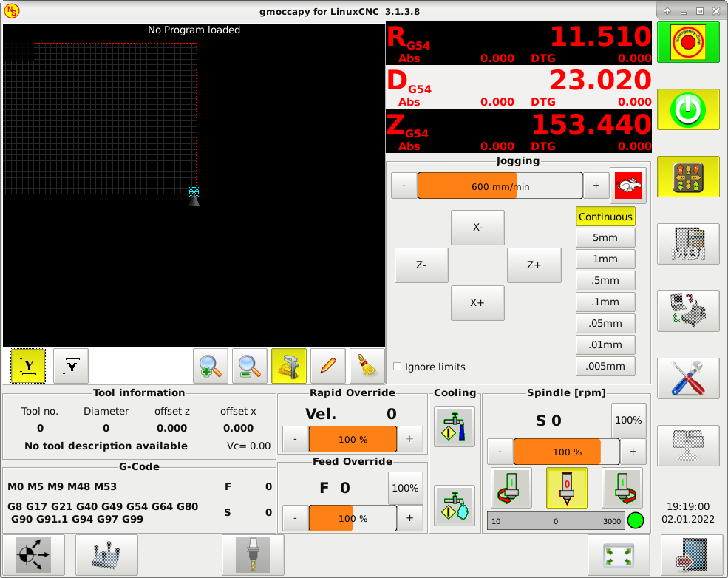Open the homing options button
Viewport: 728px width, 578px height.
tap(33, 555)
